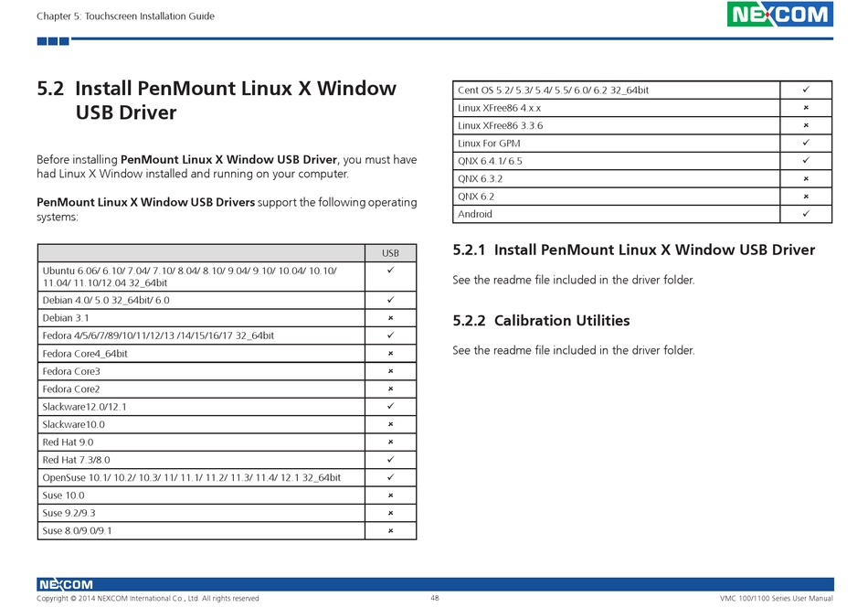Image resolution: width=868 pixels, height=607 pixels.
Task: Click the cross mark for Slackware10.0
Action: (x=390, y=424)
